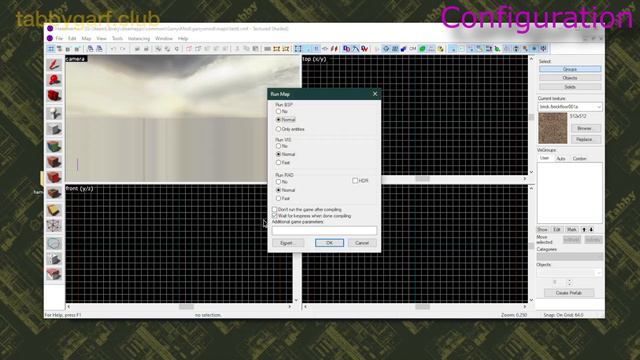This screenshot has width=640, height=360.
Task: Open the Objects dropdown in sidebar
Action: [570, 272]
